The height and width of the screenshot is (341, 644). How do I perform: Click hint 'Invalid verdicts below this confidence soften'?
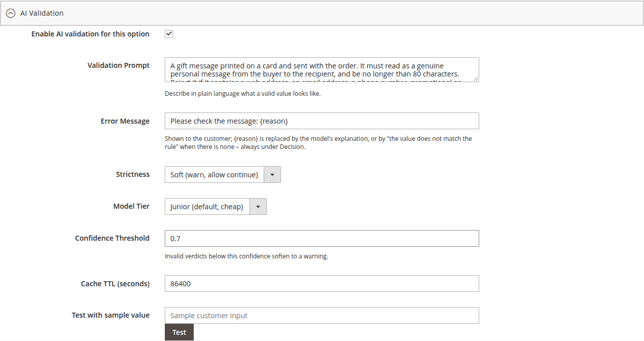point(246,256)
